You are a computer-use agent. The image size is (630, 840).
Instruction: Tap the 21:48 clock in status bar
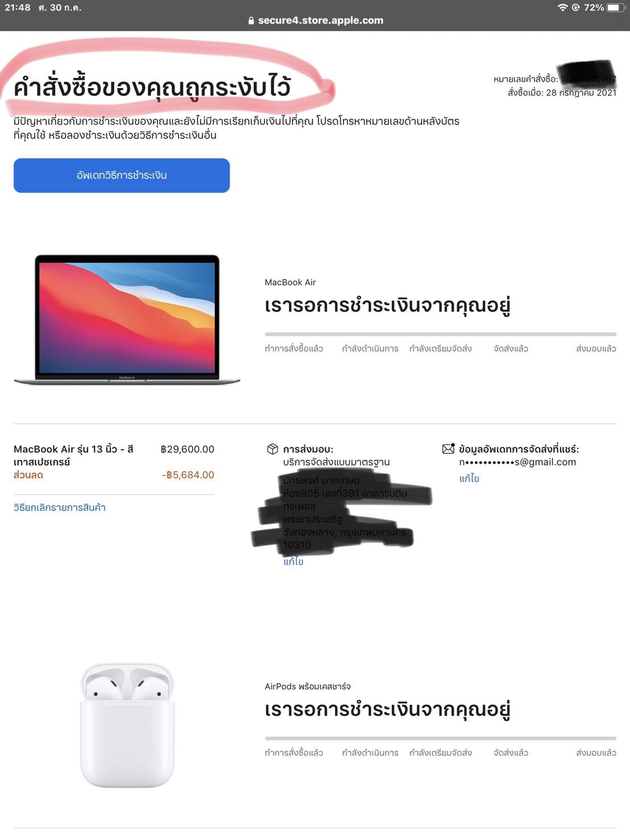[18, 7]
